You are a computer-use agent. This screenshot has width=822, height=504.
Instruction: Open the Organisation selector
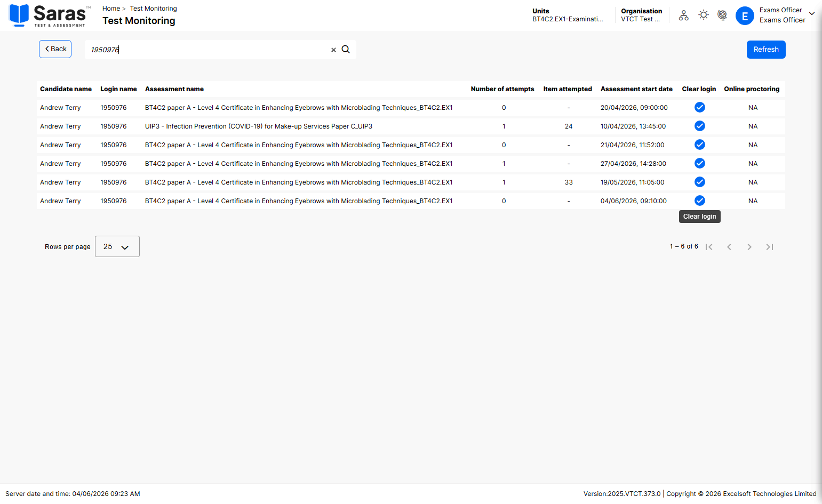642,15
